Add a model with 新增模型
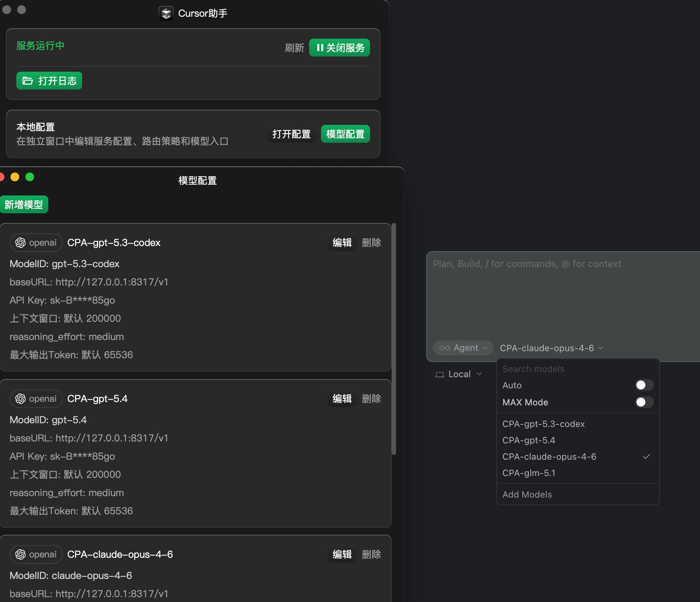The width and height of the screenshot is (700, 602). pos(23,204)
